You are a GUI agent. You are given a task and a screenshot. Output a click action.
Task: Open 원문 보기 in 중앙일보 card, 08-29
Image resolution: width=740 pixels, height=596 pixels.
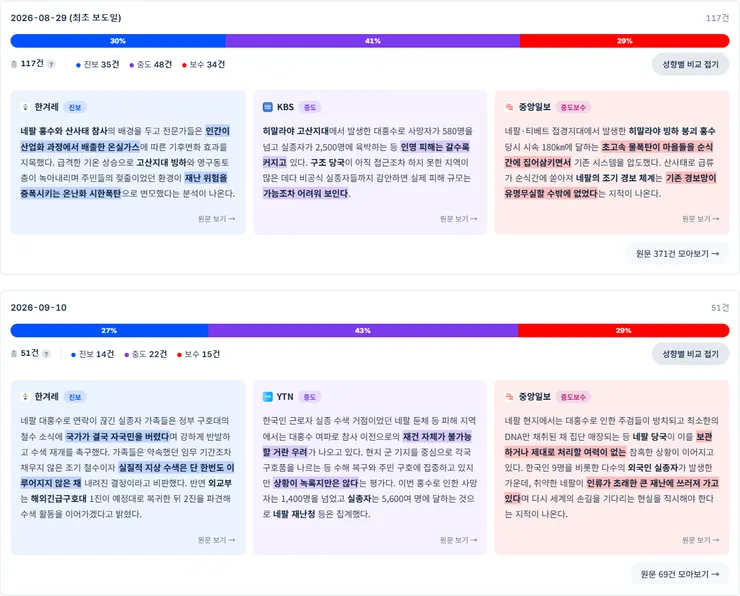click(700, 219)
